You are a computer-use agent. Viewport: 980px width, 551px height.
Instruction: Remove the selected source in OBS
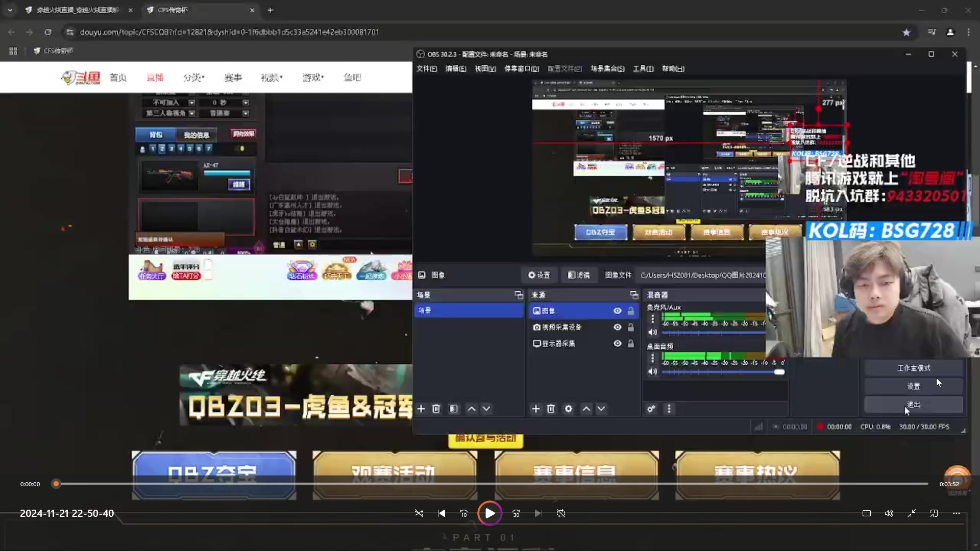pyautogui.click(x=551, y=409)
